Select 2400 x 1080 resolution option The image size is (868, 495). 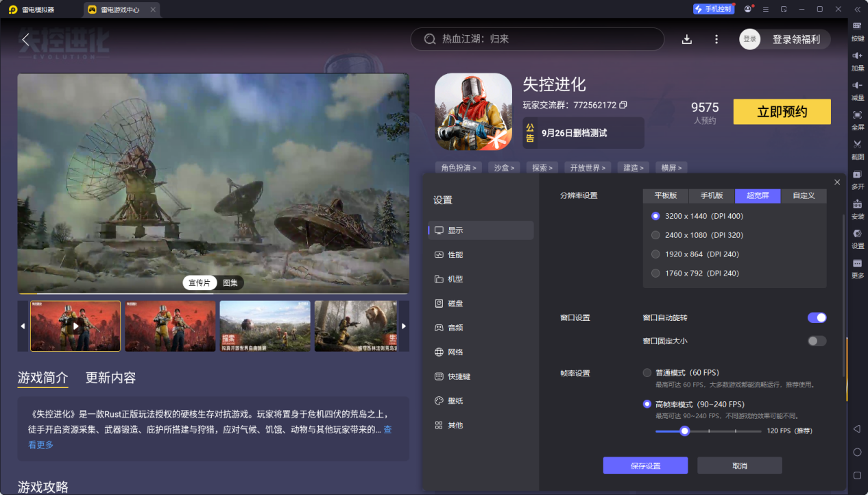pos(655,235)
